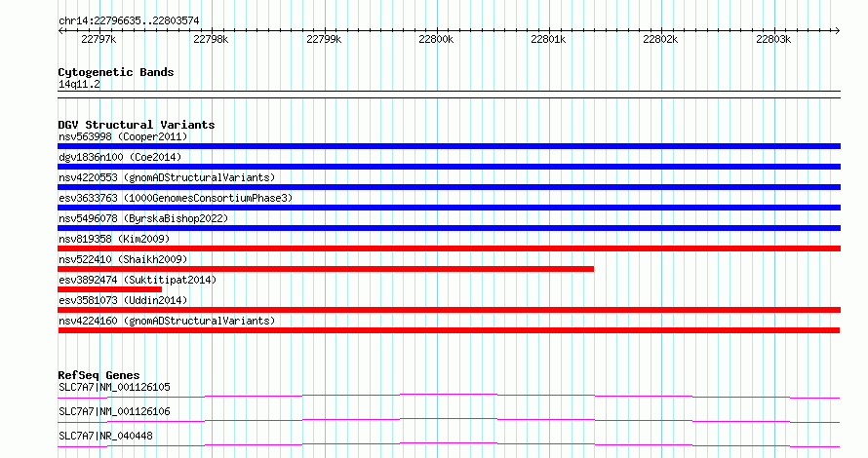This screenshot has width=868, height=458.
Task: Click the left arrowhead of the ruler
Action: tap(60, 31)
